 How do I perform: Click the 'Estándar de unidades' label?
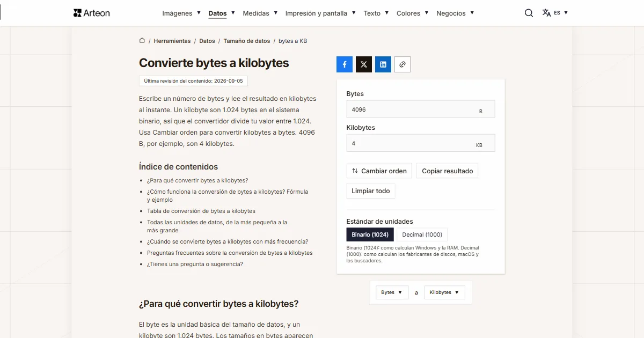[380, 221]
